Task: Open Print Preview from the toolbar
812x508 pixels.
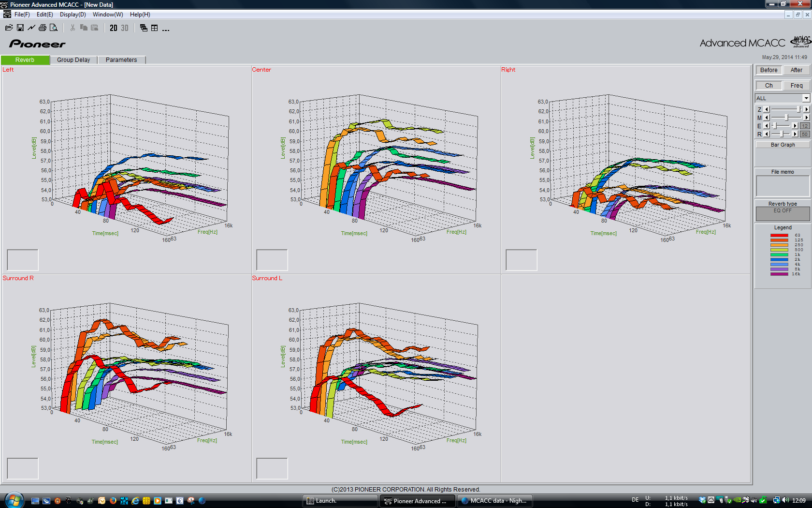Action: pos(54,28)
